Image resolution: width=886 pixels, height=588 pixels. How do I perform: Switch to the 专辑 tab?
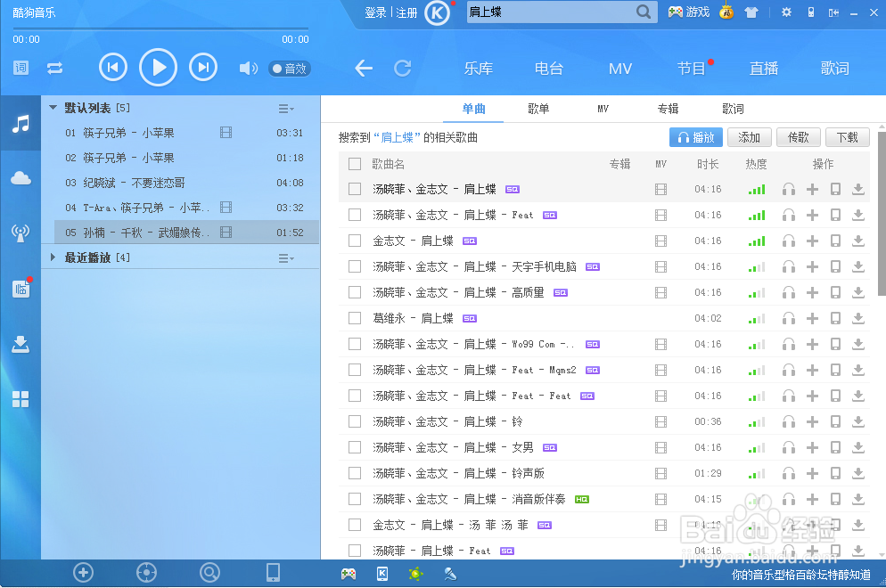[668, 108]
